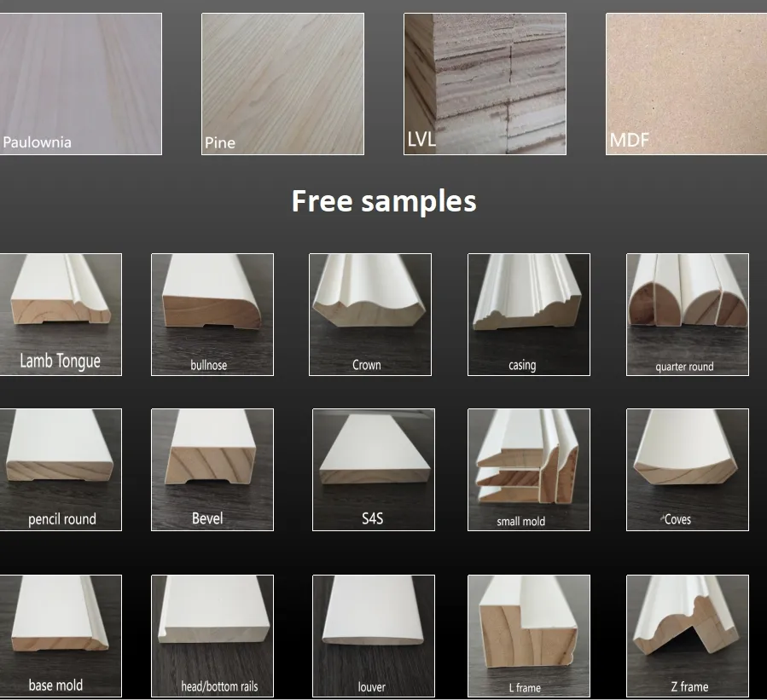Screen dimensions: 767x700
Task: View the LVL material thumbnail
Action: 484,83
